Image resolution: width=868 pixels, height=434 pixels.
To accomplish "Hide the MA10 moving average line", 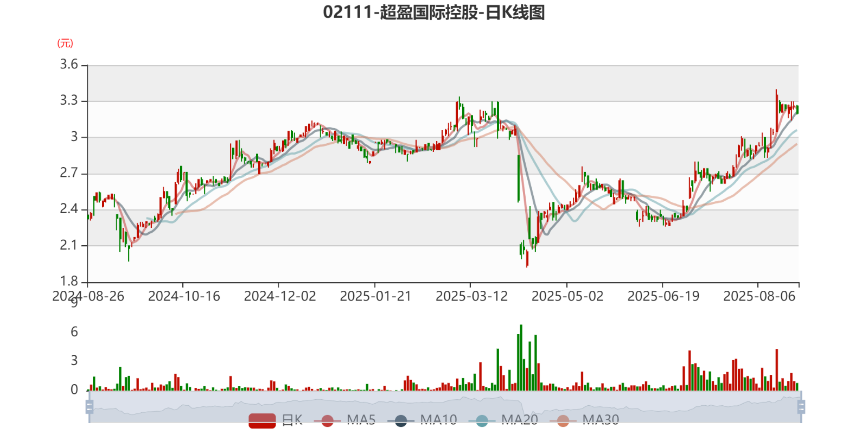I will (x=422, y=420).
